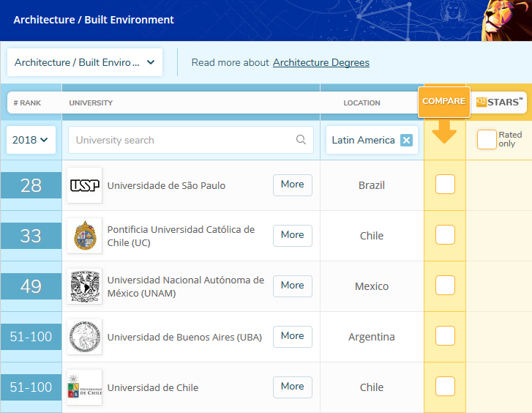Click the Brazil location cell
This screenshot has height=413, width=532.
pyautogui.click(x=372, y=185)
